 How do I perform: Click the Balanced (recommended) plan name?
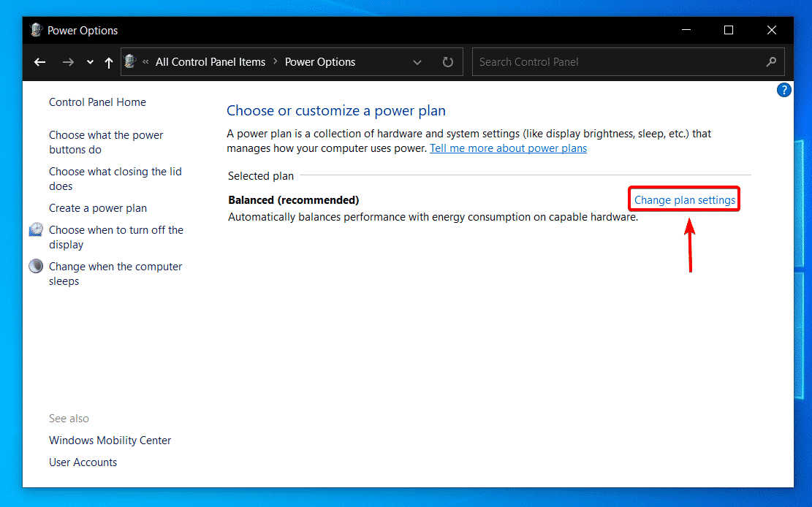coord(294,200)
